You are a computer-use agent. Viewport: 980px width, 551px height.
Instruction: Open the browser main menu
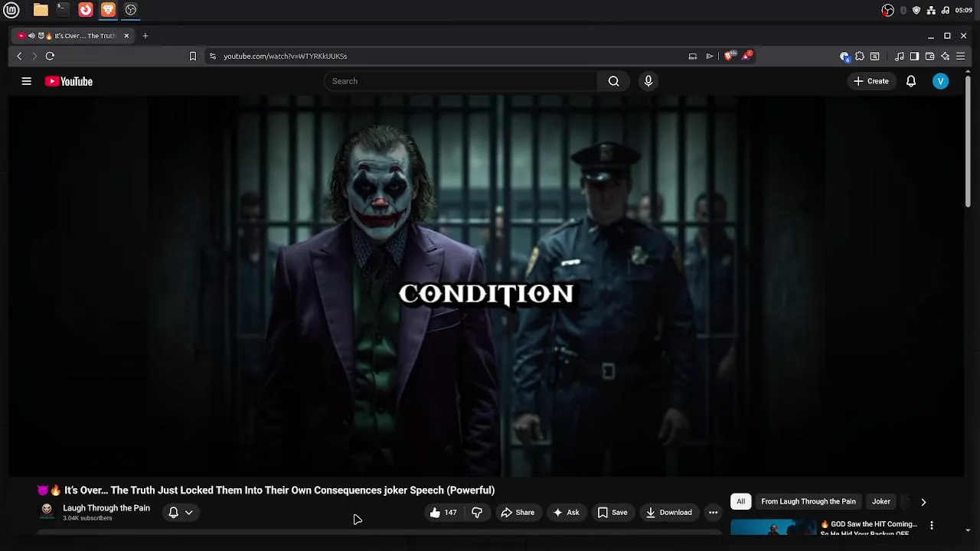(960, 56)
